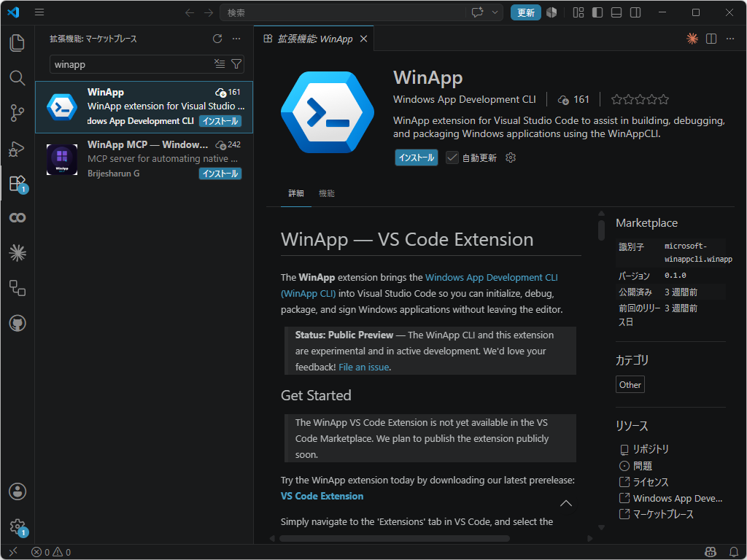This screenshot has height=560, width=747.
Task: Open the GitHub icon view in activity bar
Action: tap(18, 323)
